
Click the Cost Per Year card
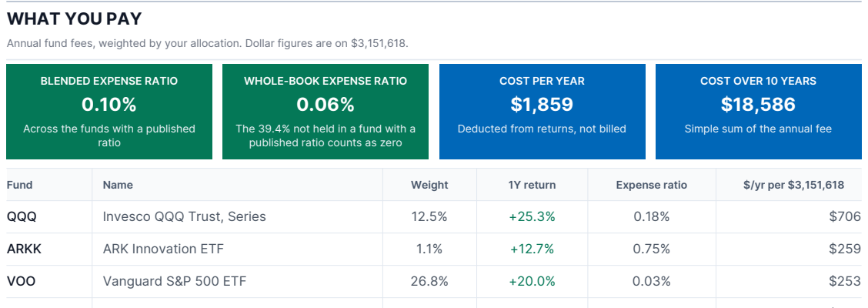tap(542, 112)
